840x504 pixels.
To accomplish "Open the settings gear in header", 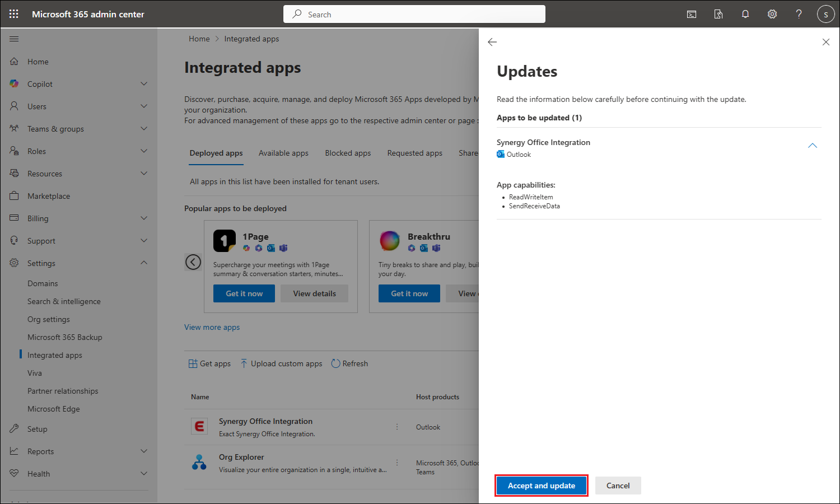I will click(772, 14).
